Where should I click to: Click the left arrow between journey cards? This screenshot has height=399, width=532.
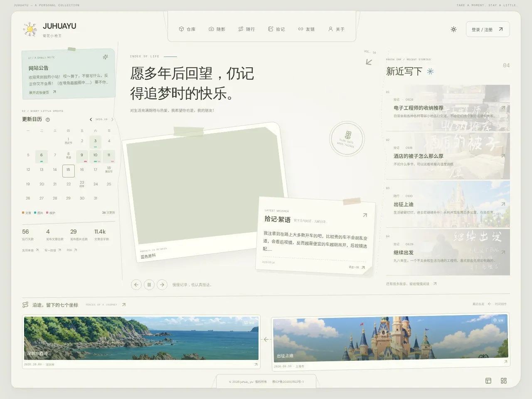coord(266,339)
